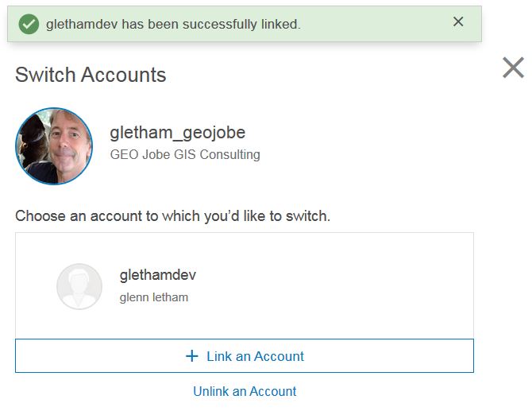The image size is (532, 411).
Task: Select the glethamdev account name in list
Action: click(157, 275)
